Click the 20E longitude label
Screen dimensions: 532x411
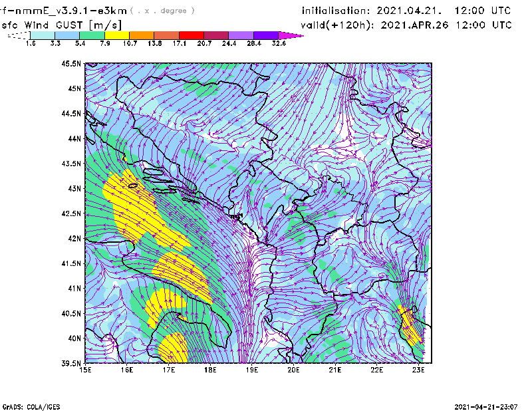293,370
